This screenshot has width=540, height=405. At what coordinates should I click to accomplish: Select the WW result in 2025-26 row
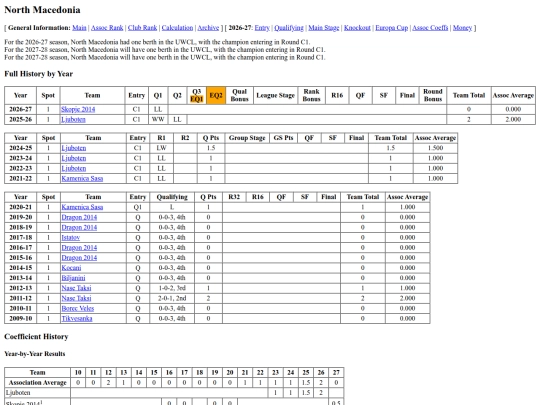(158, 120)
